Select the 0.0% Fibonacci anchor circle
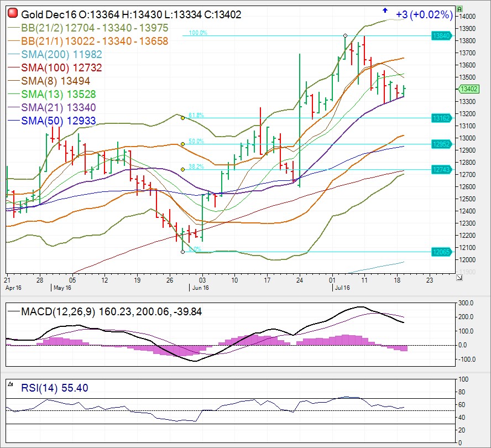Screen dimensions: 491x448 pyautogui.click(x=182, y=252)
